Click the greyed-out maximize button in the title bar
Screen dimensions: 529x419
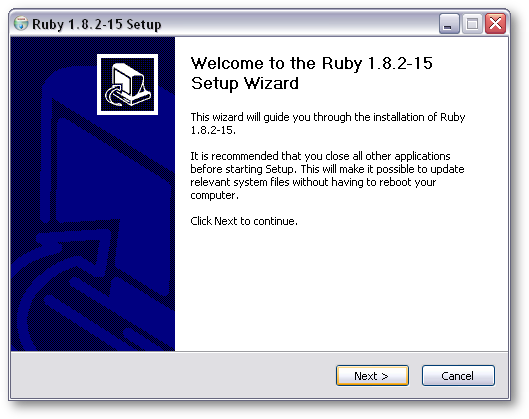tap(472, 24)
